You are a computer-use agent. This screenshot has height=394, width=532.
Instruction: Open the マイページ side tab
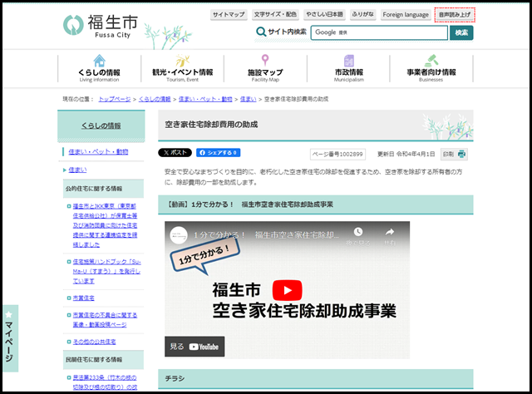9,339
